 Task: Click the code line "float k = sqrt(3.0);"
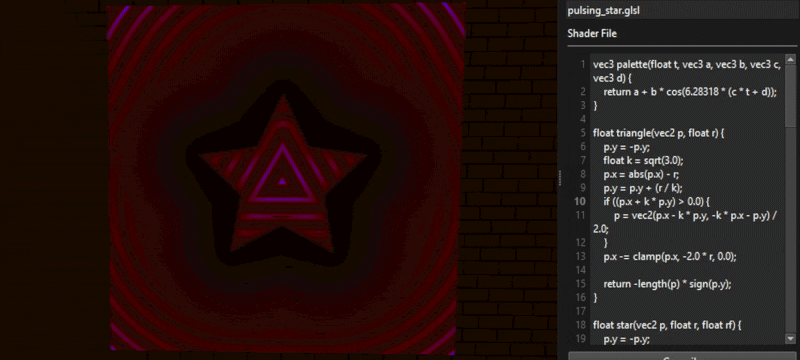click(643, 161)
